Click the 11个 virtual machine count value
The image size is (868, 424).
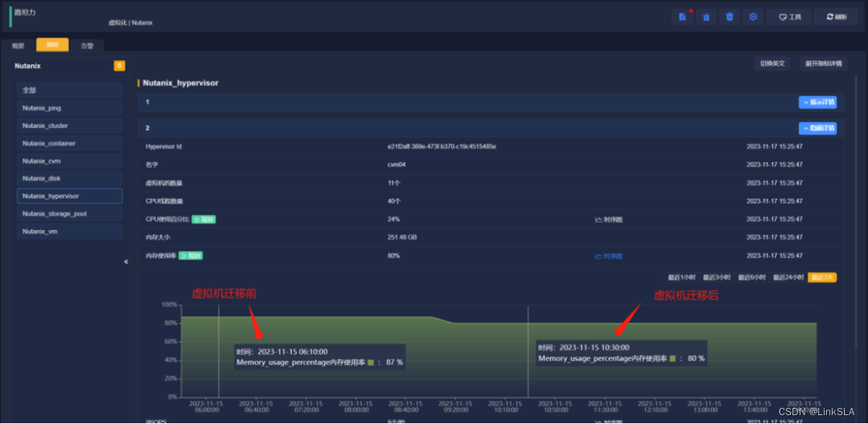pos(394,183)
